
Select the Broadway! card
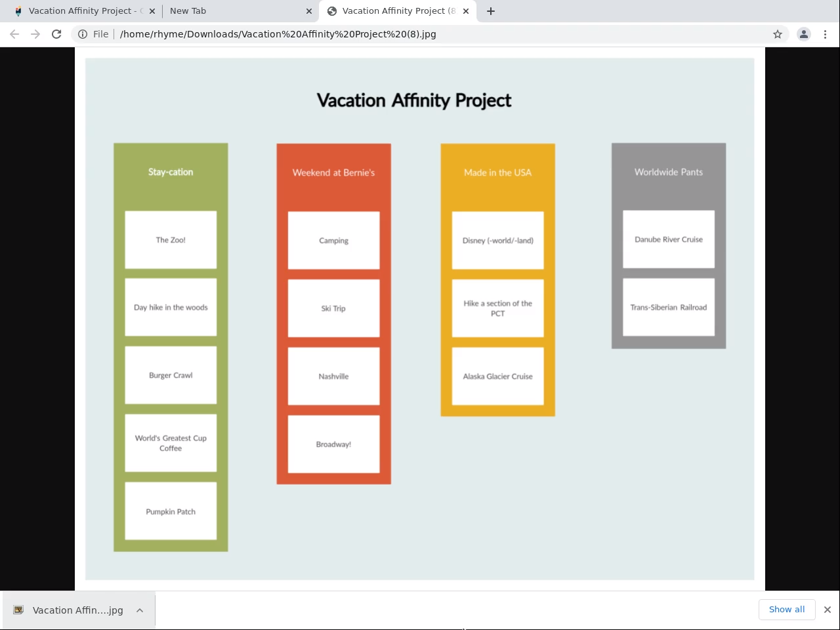[x=333, y=444]
